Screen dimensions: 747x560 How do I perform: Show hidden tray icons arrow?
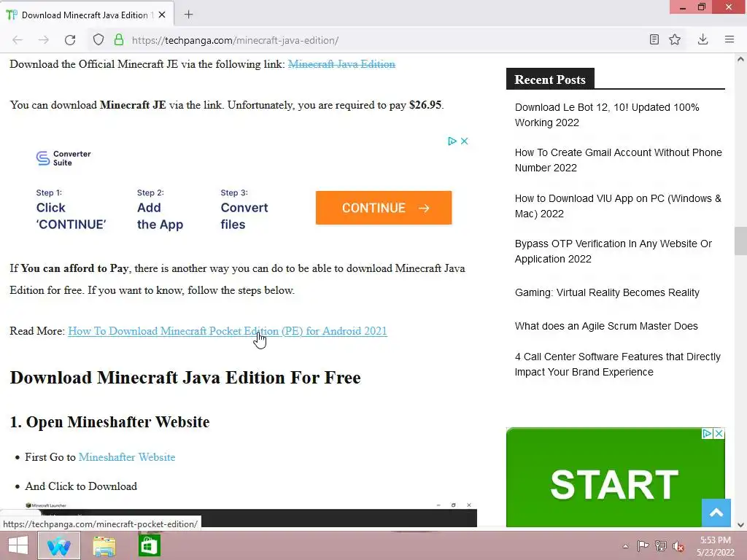pos(625,546)
